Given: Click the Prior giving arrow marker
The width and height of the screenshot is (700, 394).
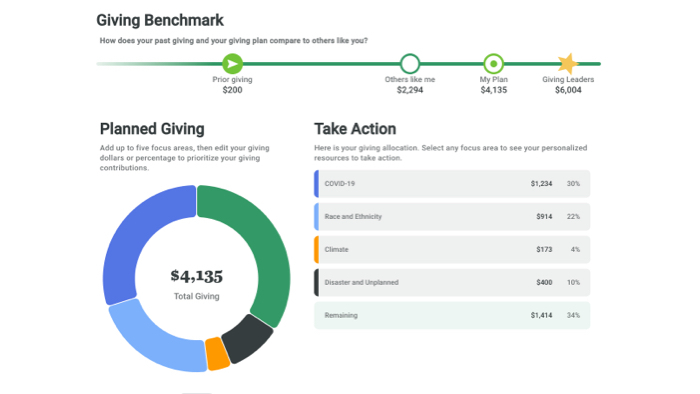Looking at the screenshot, I should click(233, 64).
